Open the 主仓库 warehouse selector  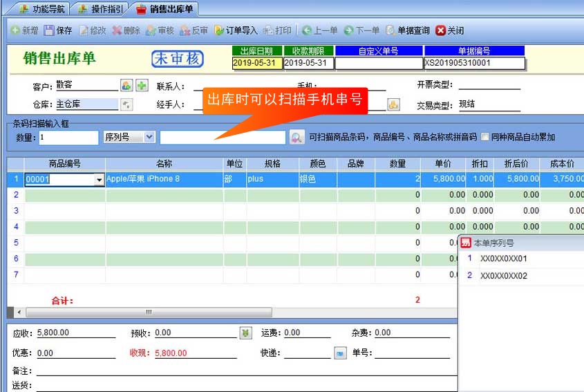click(x=126, y=104)
